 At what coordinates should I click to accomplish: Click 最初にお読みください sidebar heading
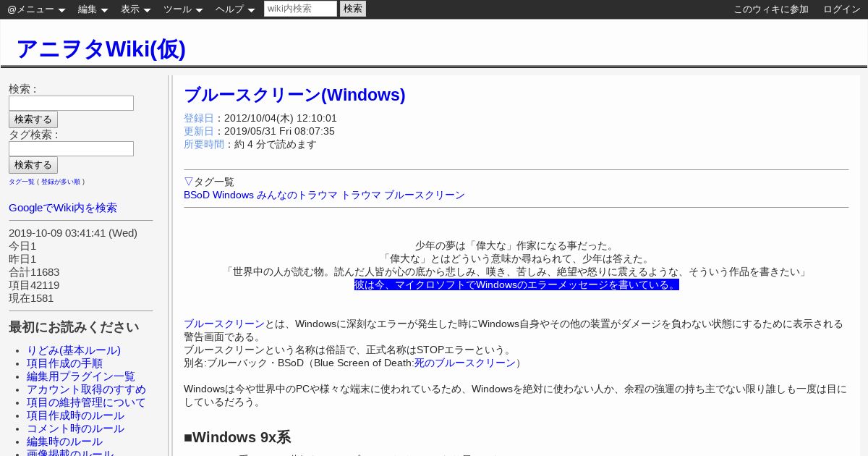click(74, 327)
